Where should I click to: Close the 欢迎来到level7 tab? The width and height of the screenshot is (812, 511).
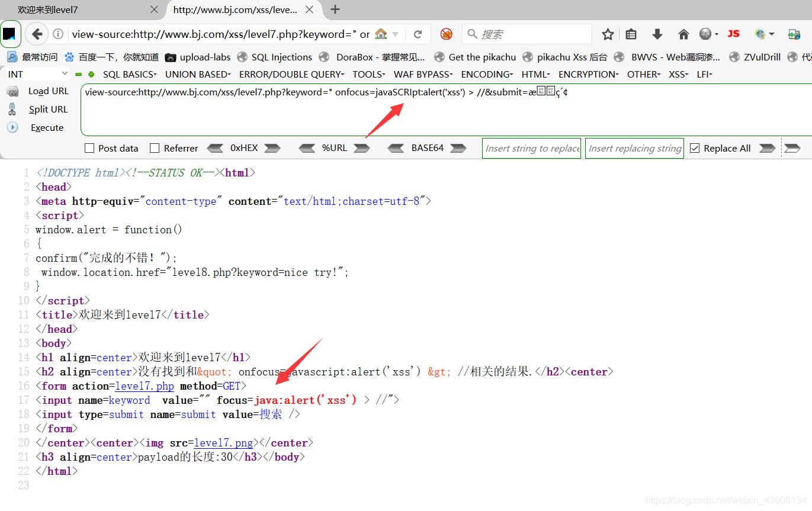coord(154,9)
